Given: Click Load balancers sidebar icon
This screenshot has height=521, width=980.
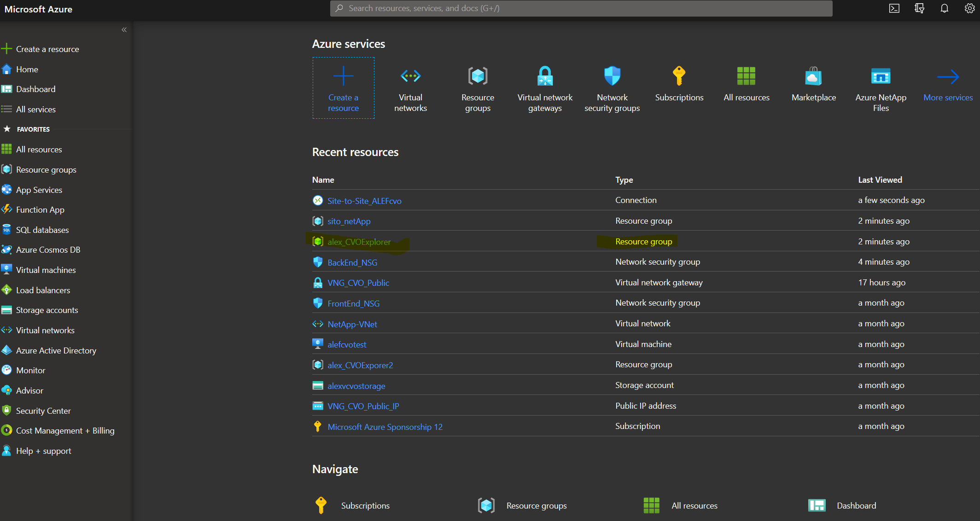Looking at the screenshot, I should point(6,290).
